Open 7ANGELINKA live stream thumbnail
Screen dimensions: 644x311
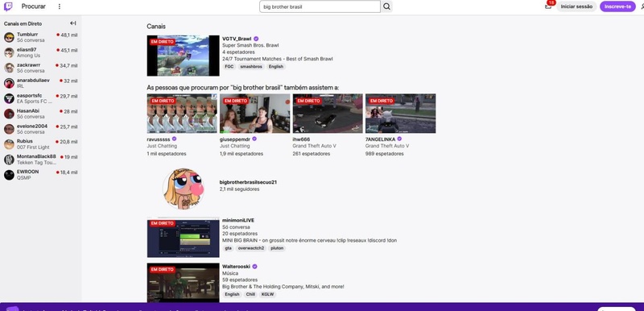[x=400, y=114]
